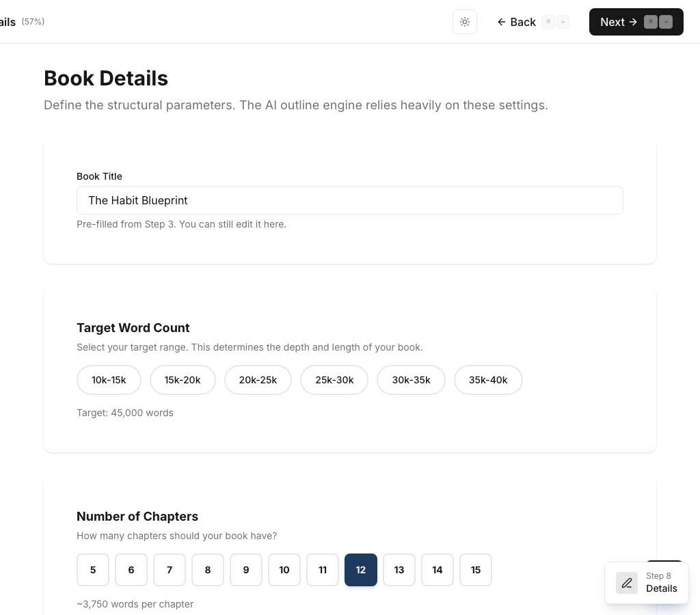Click the left-arrow shortcut badge beside Back
Viewport: 700px width, 615px height.
click(563, 22)
